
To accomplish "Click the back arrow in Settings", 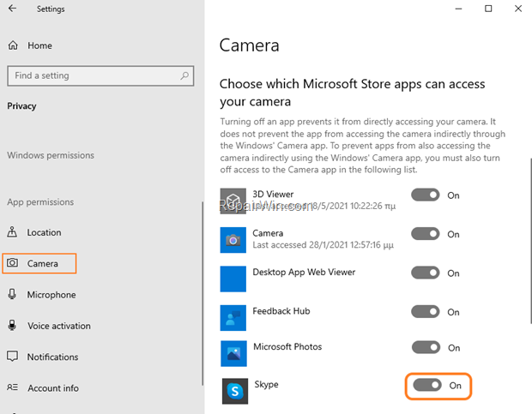I will point(12,9).
